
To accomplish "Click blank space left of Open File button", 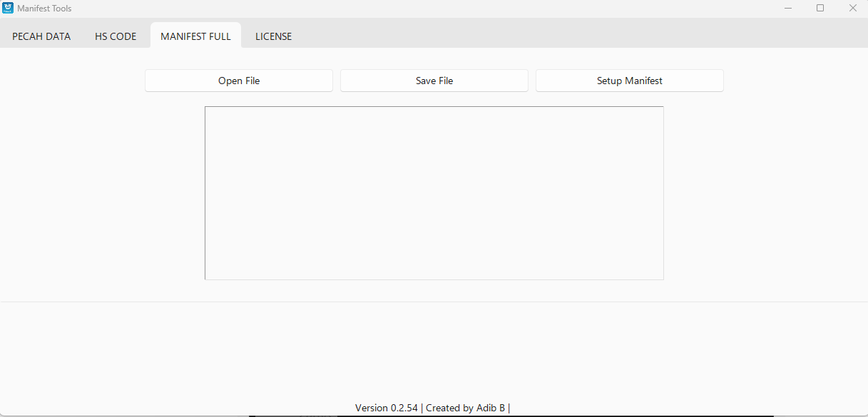I will [x=71, y=81].
